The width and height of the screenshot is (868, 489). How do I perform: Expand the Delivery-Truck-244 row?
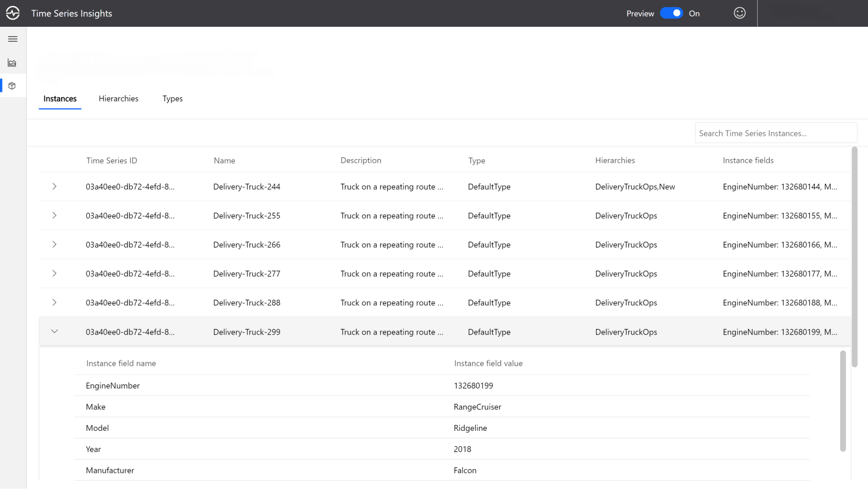point(54,186)
